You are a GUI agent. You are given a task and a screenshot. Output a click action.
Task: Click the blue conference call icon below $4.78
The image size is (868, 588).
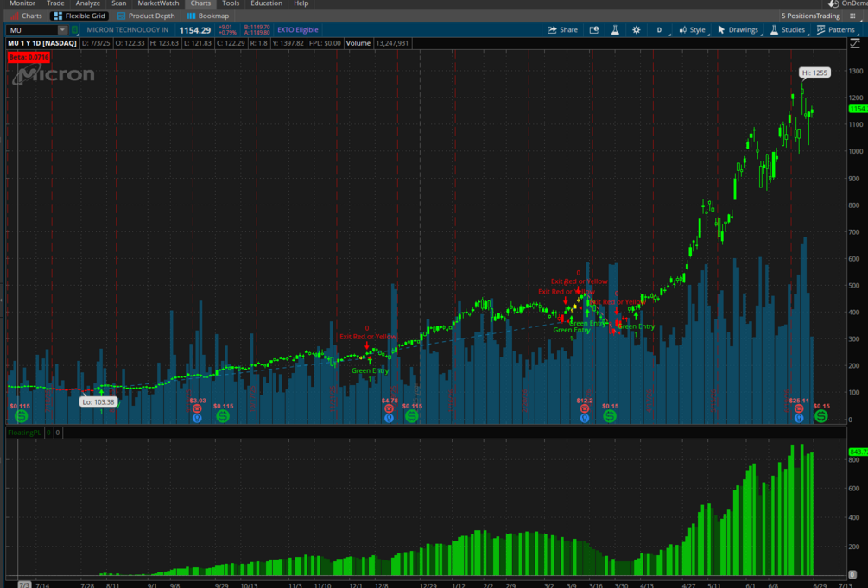pos(390,419)
